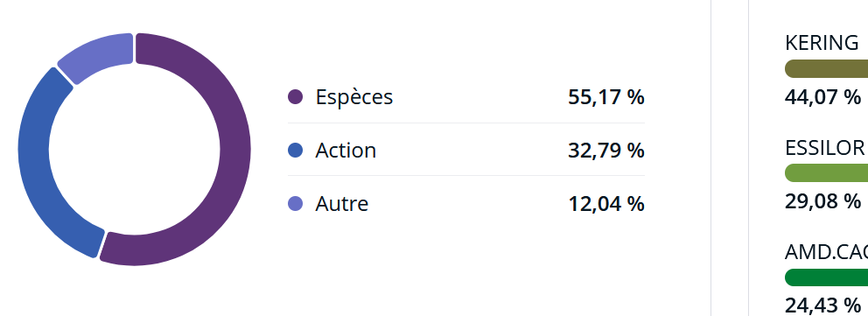
Task: Click the purple dot beside Espèces
Action: click(x=296, y=97)
